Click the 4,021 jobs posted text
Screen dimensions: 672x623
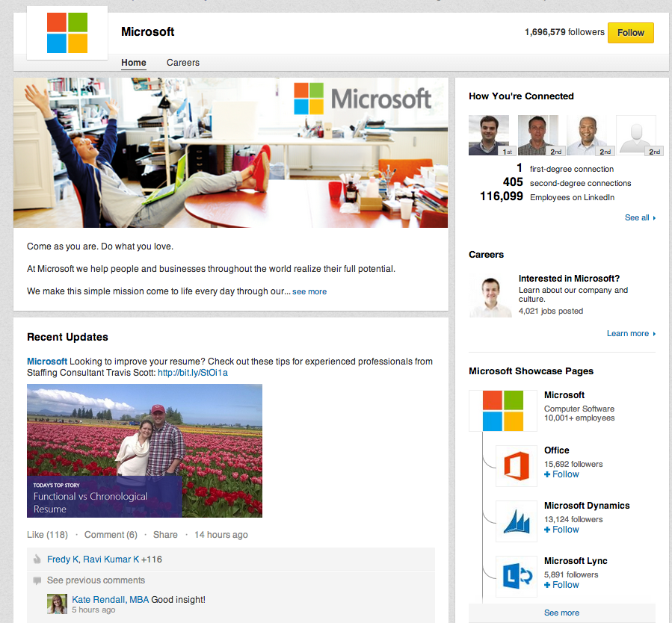pos(551,311)
